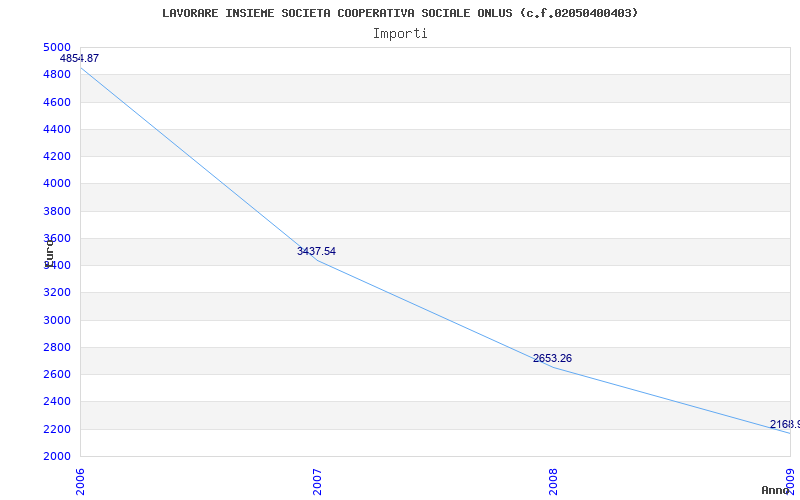
Task: Click the 3437.54 data label
Action: [x=316, y=251]
